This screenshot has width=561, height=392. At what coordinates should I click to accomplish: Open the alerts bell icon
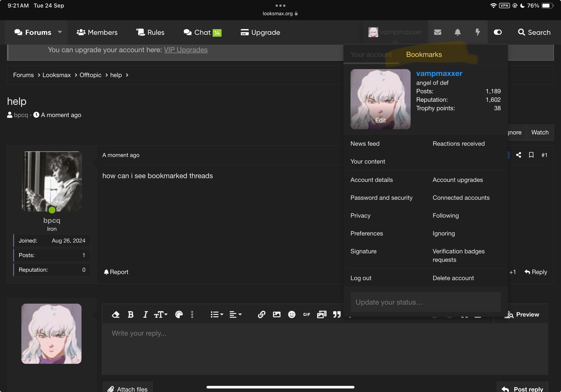(457, 32)
